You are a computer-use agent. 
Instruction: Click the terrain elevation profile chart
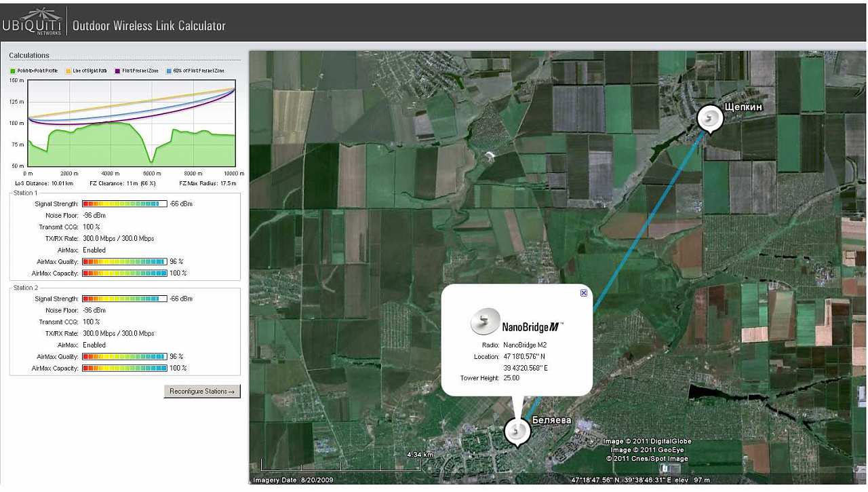coord(131,124)
